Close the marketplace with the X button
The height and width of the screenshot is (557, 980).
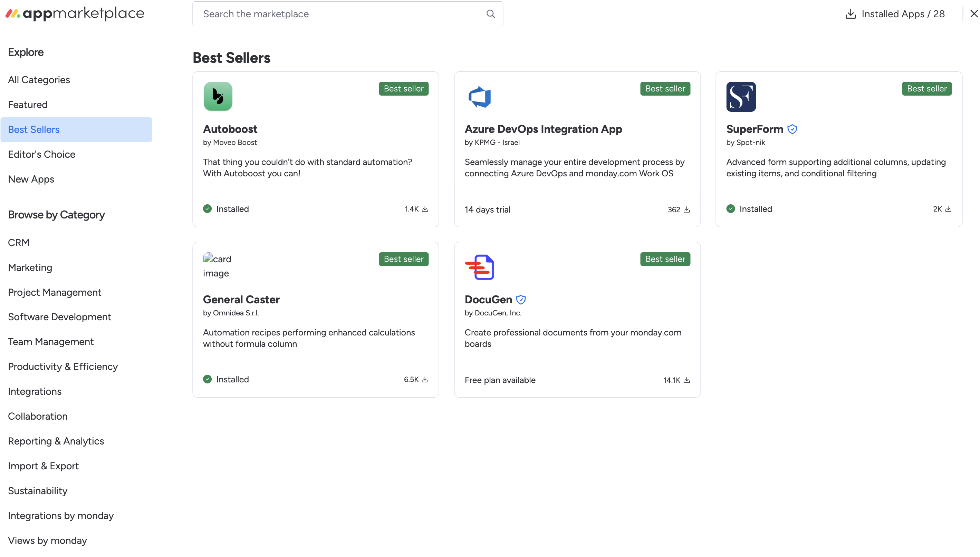click(x=973, y=14)
